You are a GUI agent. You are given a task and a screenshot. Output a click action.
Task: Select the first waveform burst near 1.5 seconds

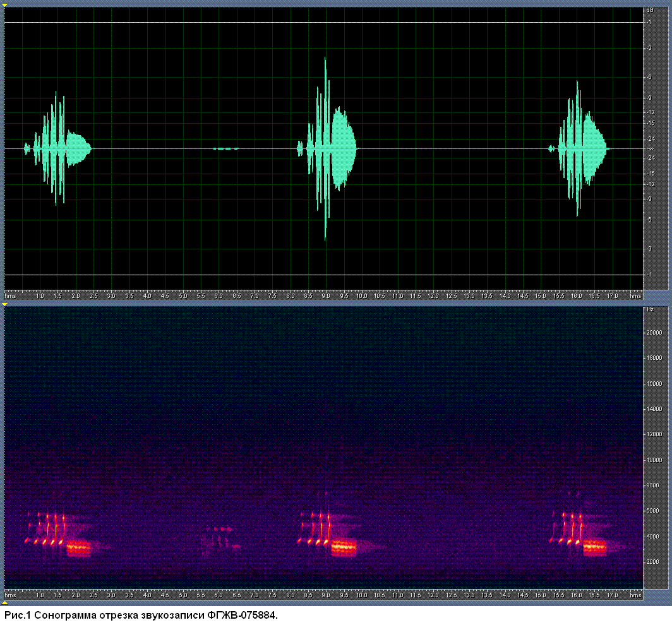point(58,148)
